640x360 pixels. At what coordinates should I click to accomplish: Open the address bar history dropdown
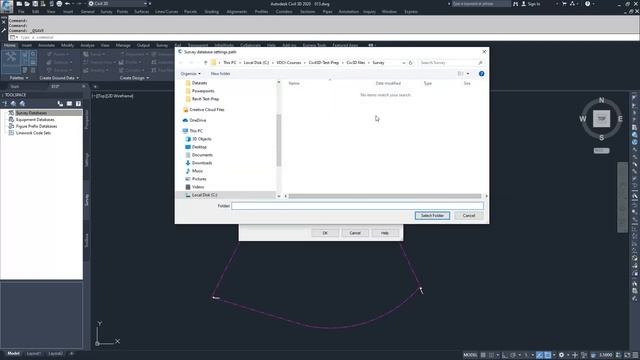(x=404, y=63)
